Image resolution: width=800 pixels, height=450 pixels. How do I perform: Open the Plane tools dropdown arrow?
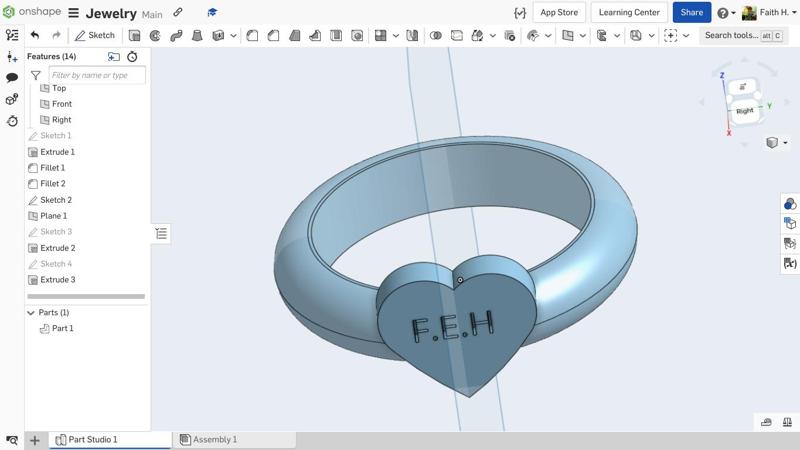582,36
